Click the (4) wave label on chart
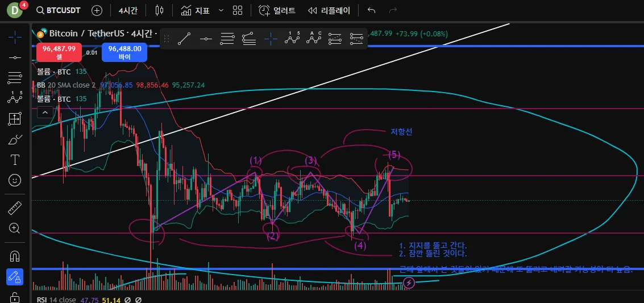The width and height of the screenshot is (644, 303). click(x=360, y=246)
